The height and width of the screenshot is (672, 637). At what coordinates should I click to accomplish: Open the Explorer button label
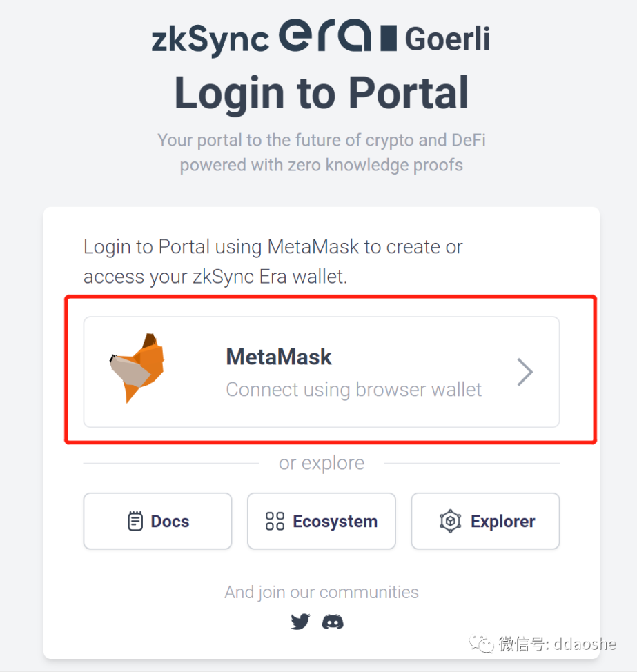(x=502, y=522)
